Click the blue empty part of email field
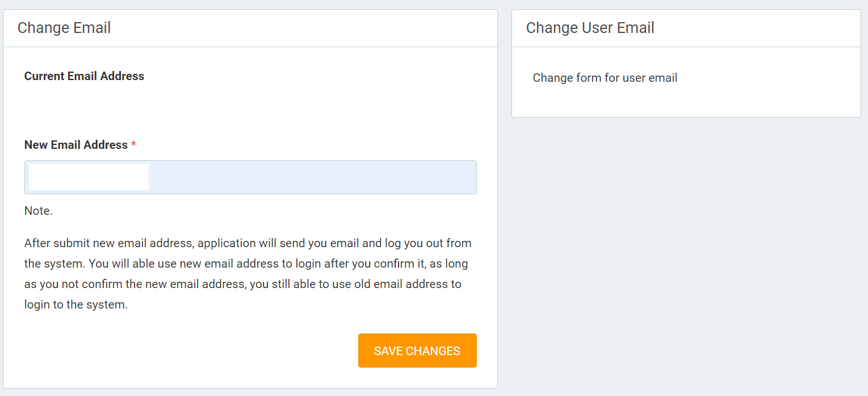Image resolution: width=868 pixels, height=396 pixels. tap(312, 177)
